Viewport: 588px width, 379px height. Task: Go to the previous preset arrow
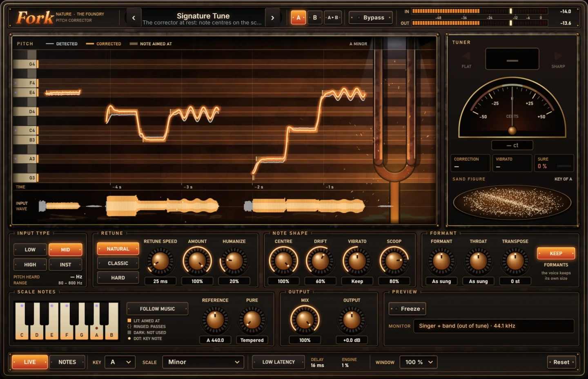[134, 18]
